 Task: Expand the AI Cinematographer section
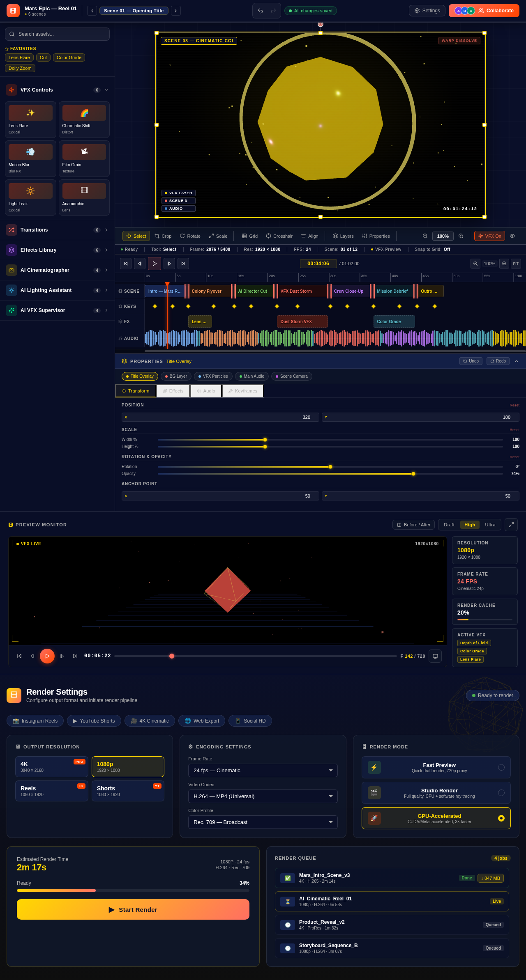(57, 270)
